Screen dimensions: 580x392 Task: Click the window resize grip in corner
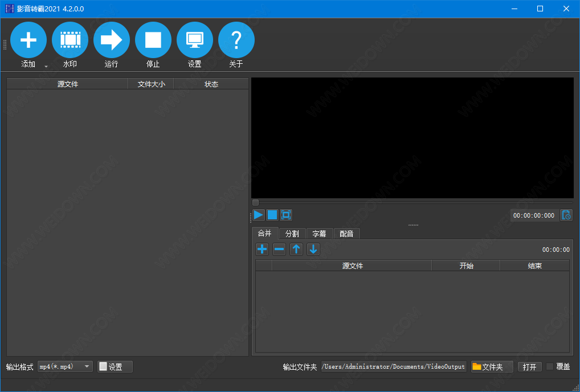(x=576, y=388)
